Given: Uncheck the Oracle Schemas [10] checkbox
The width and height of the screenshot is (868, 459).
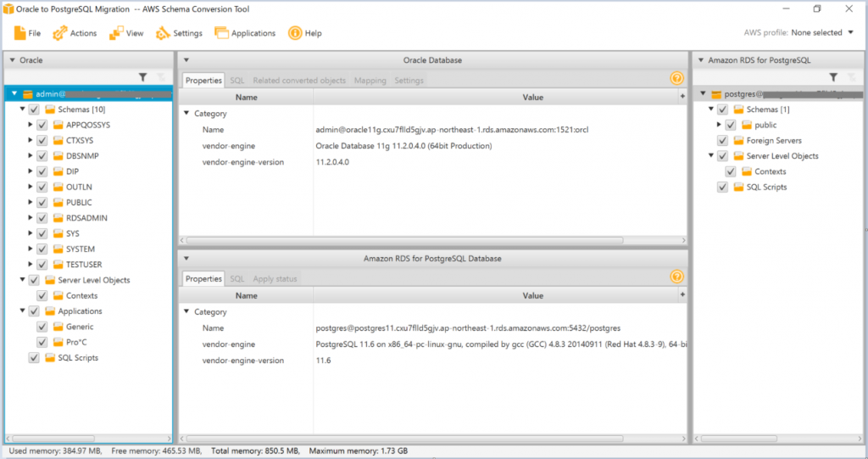Looking at the screenshot, I should click(x=34, y=109).
